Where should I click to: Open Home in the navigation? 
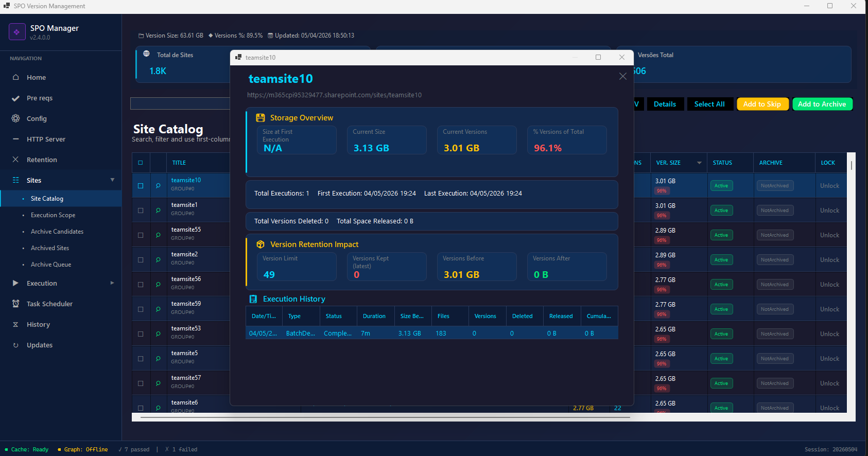[x=36, y=77]
